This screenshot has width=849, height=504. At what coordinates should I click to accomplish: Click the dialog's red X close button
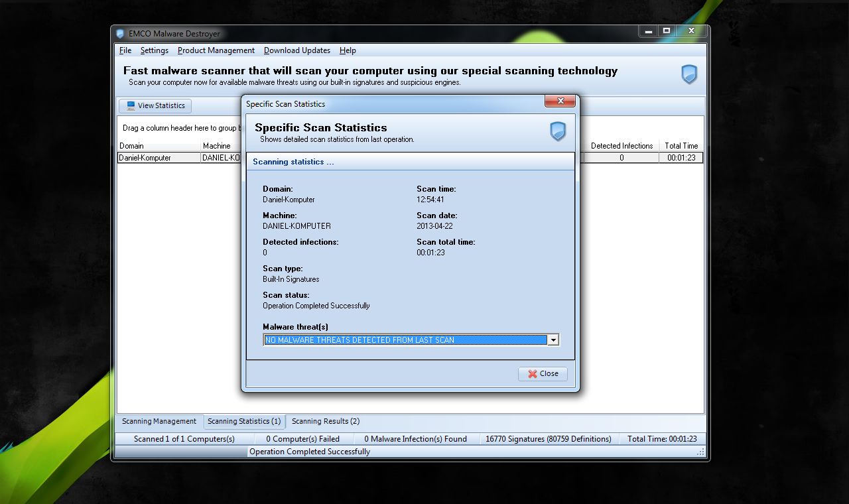pos(560,101)
